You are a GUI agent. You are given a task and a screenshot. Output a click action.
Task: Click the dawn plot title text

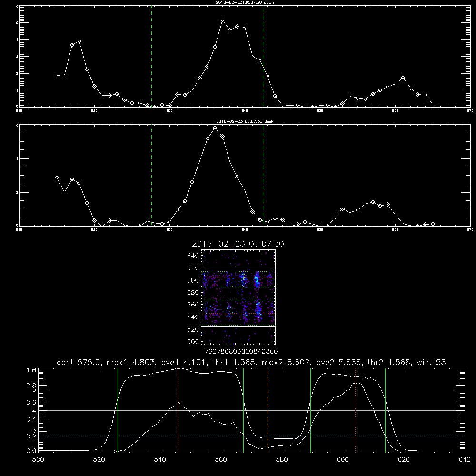click(245, 2)
